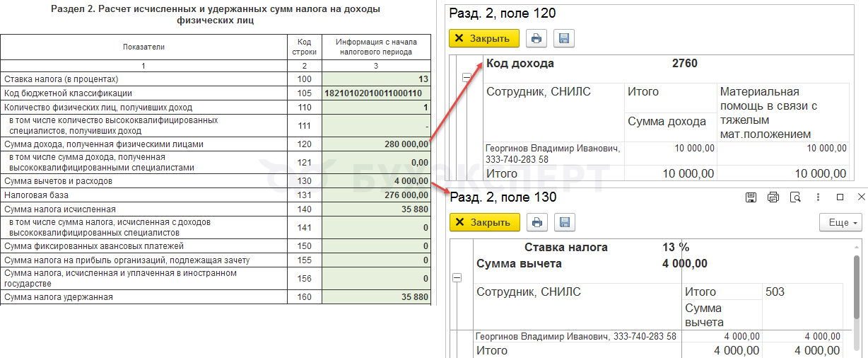Viewport: 868px width, 358px height.
Task: Click the deduction code 503 header
Action: click(x=775, y=291)
